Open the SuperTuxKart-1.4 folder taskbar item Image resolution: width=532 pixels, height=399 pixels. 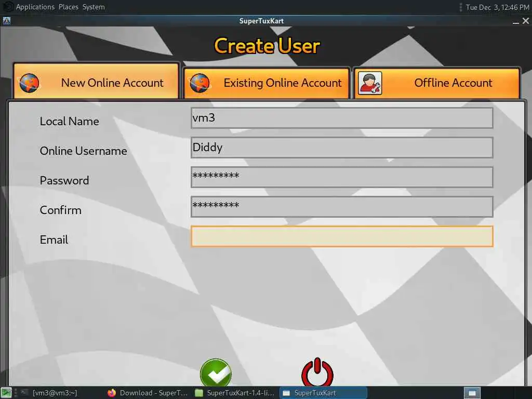click(x=235, y=393)
